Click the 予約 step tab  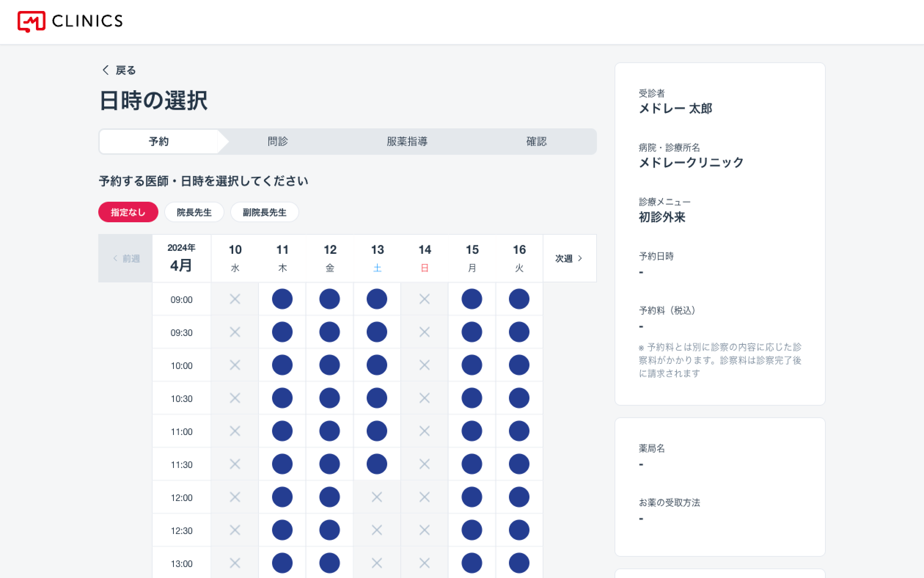[x=159, y=142]
